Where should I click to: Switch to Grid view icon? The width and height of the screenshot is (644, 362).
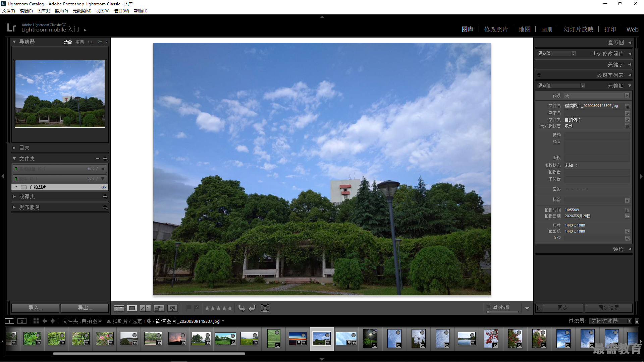point(119,308)
